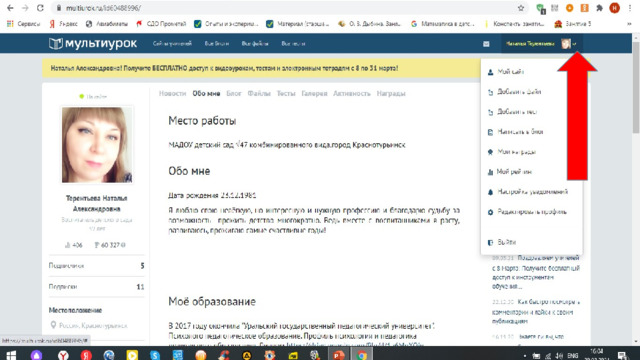This screenshot has width=640, height=360.
Task: Expand the hidden bookmarks with the double chevron
Action: click(x=629, y=24)
